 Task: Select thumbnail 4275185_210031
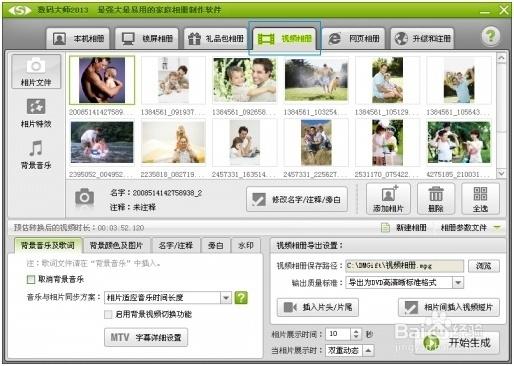(459, 143)
